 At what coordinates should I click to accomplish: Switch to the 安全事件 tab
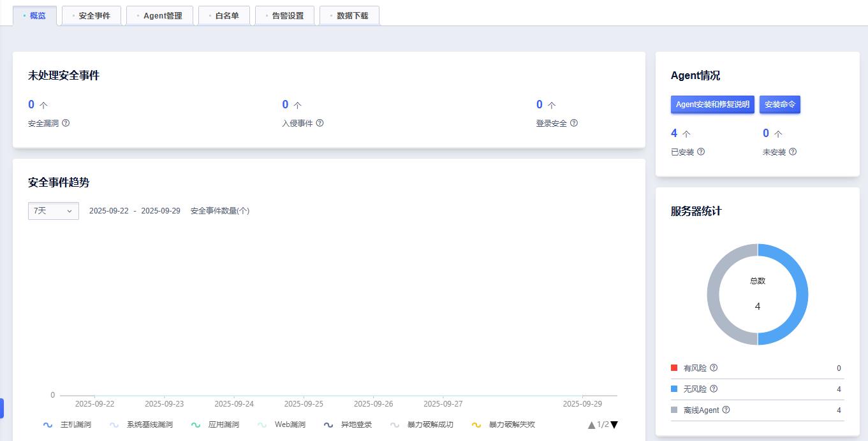(91, 16)
